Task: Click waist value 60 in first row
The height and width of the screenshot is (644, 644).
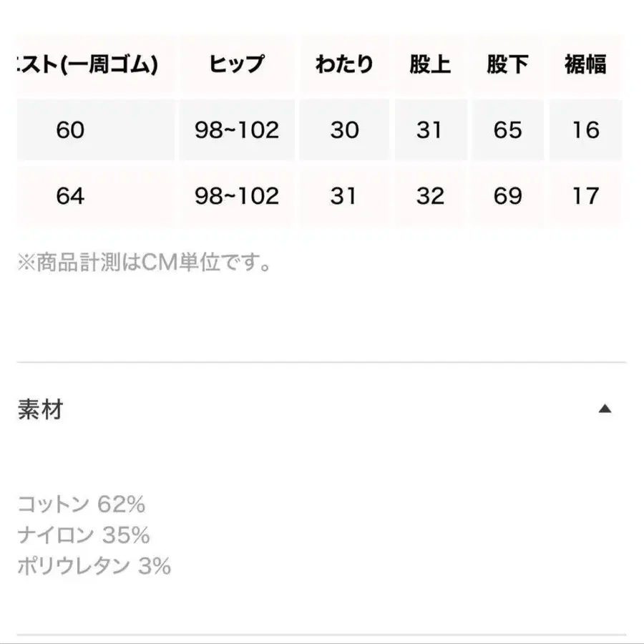Action: pyautogui.click(x=70, y=130)
